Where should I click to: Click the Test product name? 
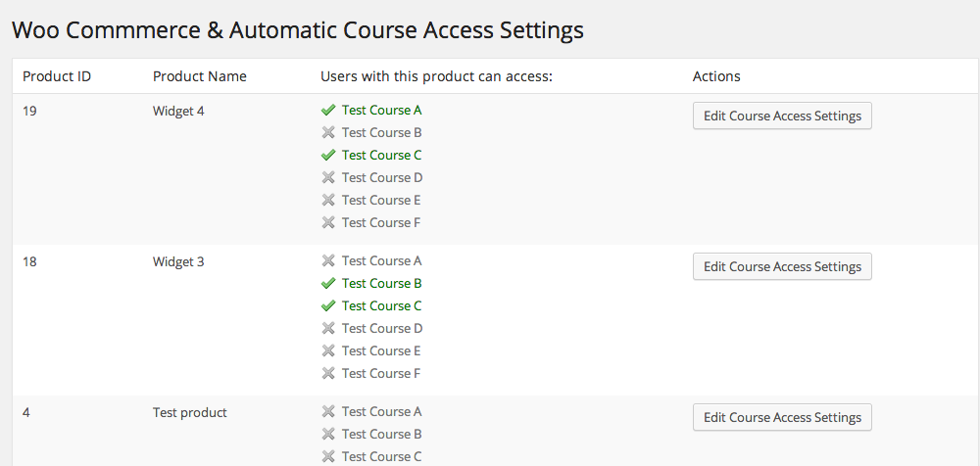tap(189, 412)
